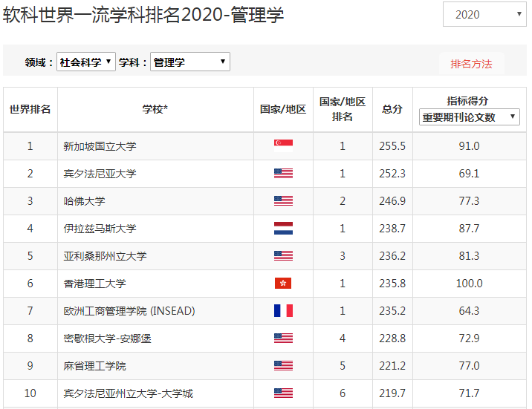Open the 学科 管理学 dropdown
The height and width of the screenshot is (409, 532).
pos(190,62)
